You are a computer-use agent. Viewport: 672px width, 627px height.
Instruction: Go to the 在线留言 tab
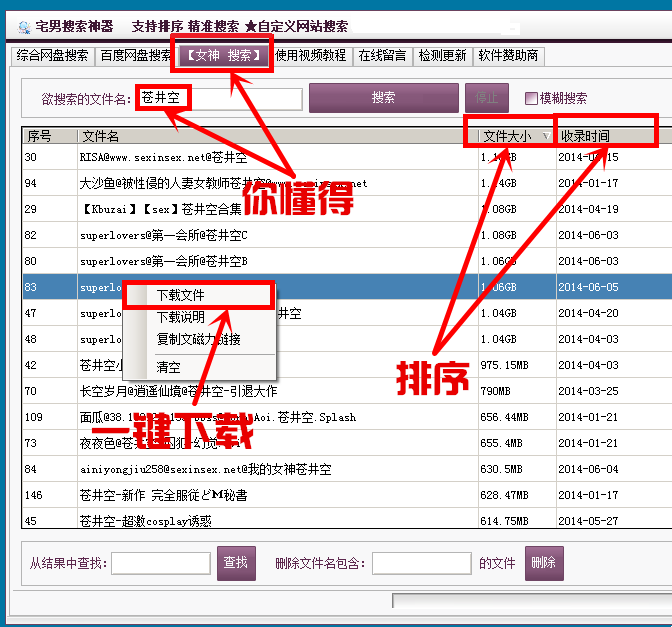click(x=383, y=56)
